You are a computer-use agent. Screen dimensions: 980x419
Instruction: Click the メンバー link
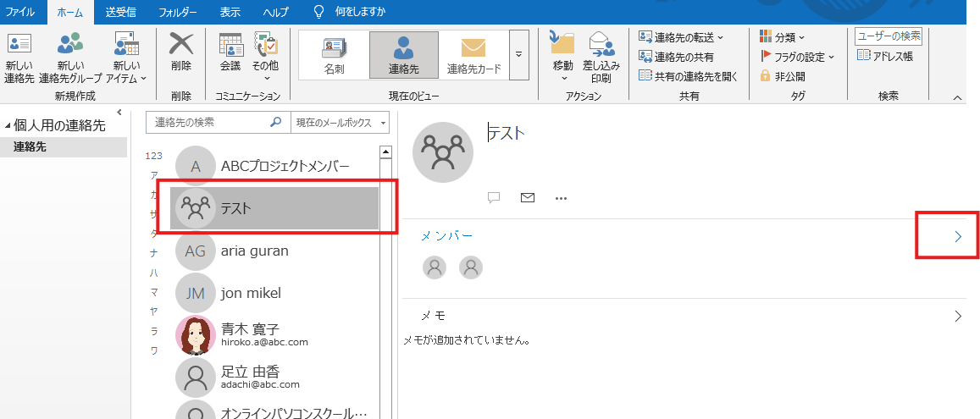447,235
